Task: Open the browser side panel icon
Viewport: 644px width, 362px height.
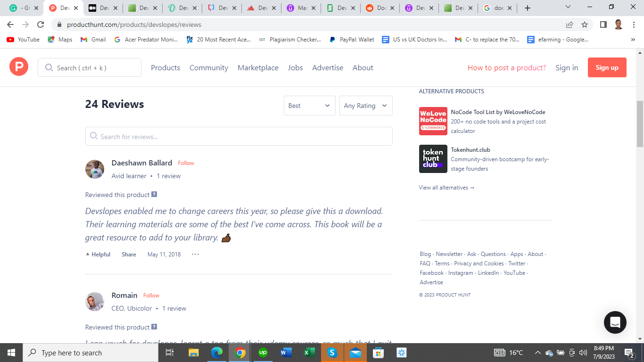Action: click(x=603, y=25)
